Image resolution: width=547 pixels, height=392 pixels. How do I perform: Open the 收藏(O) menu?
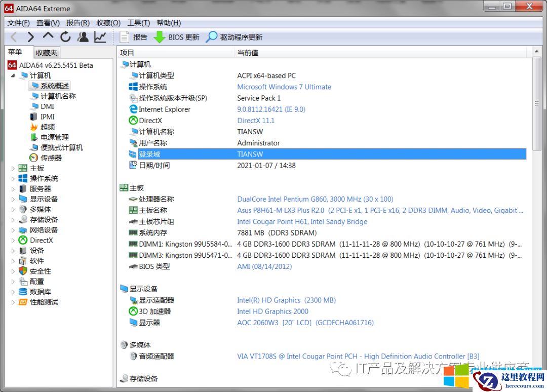tap(108, 23)
